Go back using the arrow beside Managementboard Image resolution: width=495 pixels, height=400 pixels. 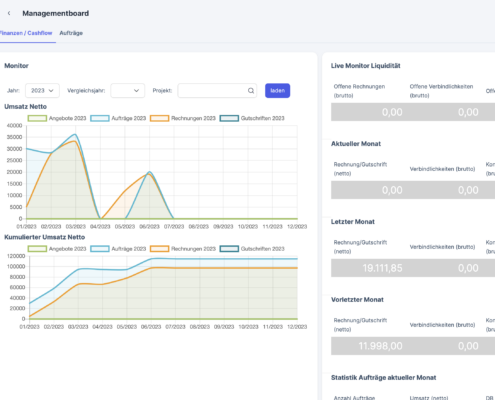coord(9,13)
